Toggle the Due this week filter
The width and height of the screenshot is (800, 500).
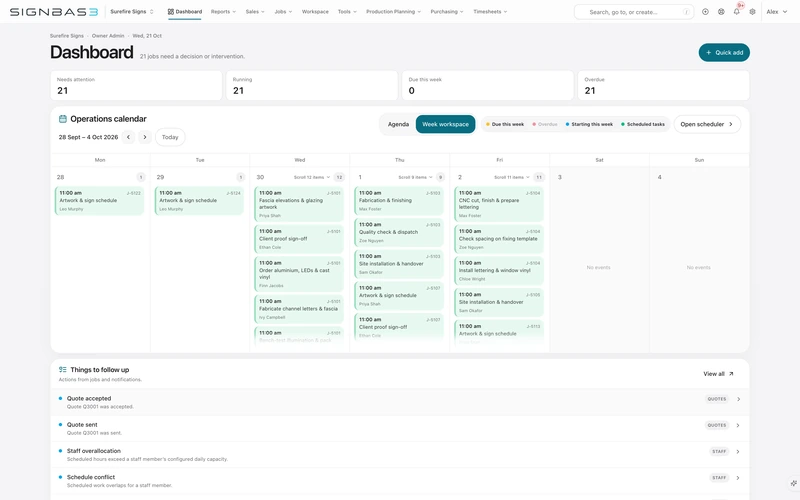[x=505, y=124]
